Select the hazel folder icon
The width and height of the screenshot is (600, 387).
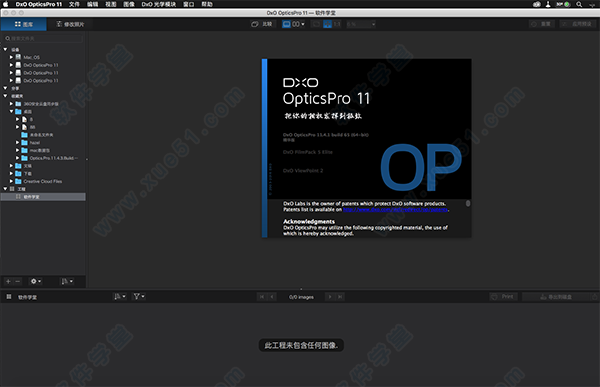click(24, 142)
